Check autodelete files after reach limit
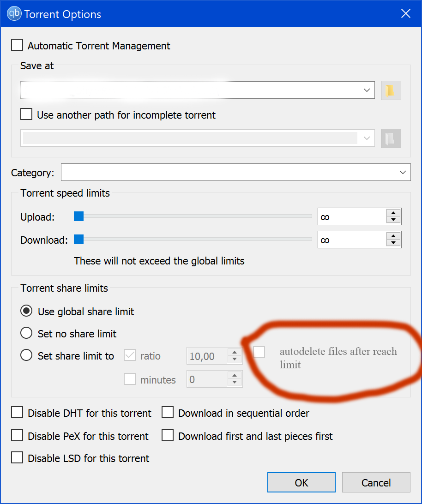The image size is (422, 504). (259, 352)
